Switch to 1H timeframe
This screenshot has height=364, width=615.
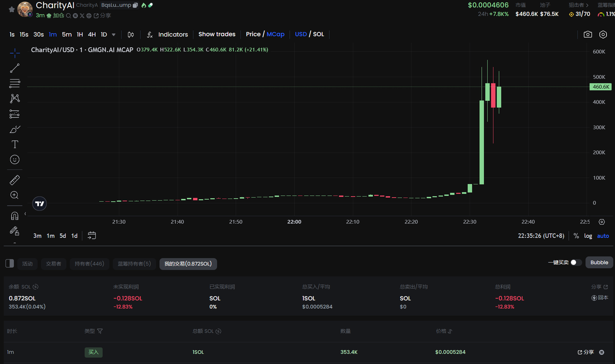tap(80, 34)
